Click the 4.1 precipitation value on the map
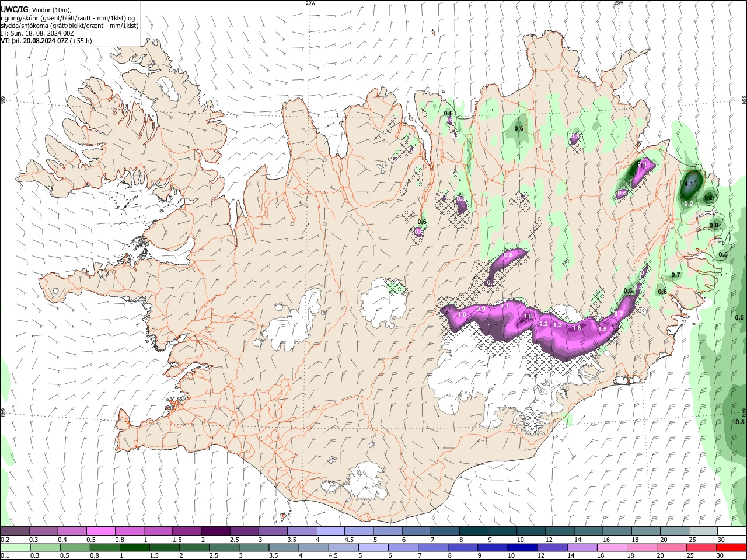The height and width of the screenshot is (560, 747). tap(688, 184)
